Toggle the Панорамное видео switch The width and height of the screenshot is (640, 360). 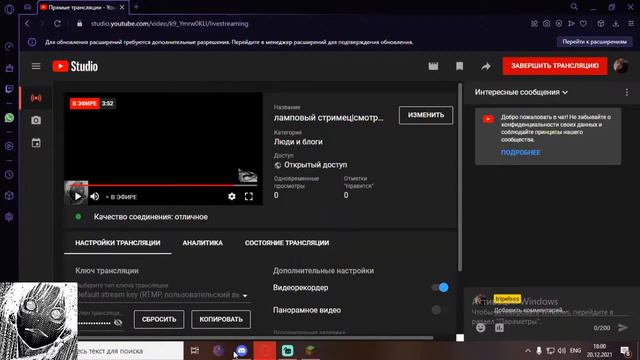click(x=440, y=310)
